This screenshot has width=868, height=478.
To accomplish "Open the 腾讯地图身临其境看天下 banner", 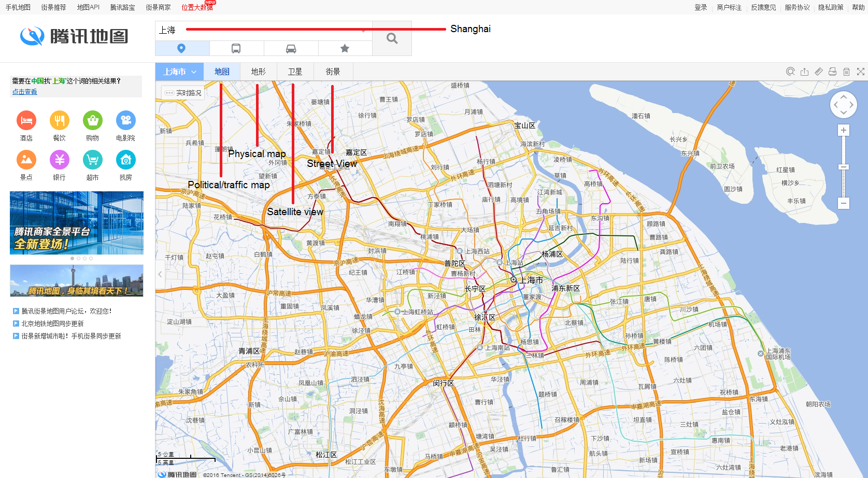I will [x=77, y=280].
